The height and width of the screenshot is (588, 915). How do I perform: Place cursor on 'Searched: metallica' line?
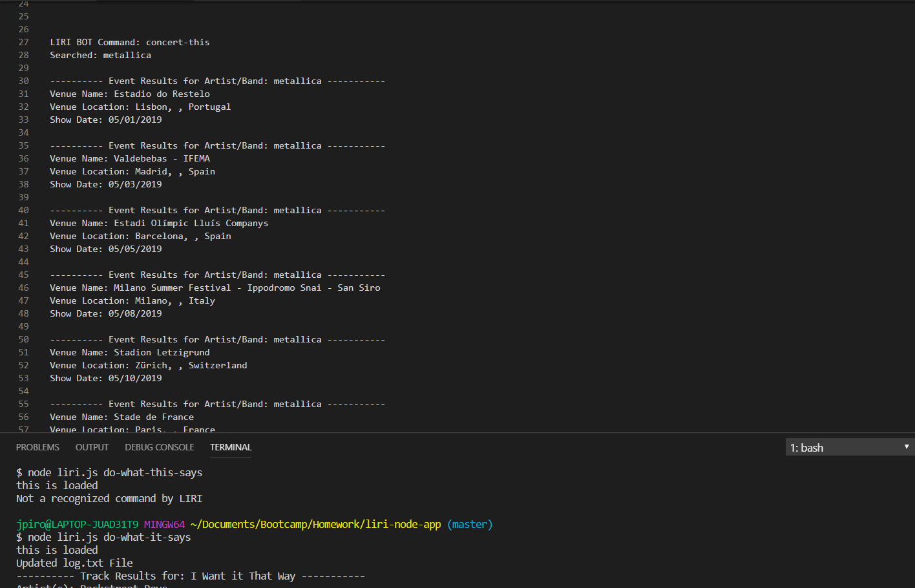[x=100, y=55]
